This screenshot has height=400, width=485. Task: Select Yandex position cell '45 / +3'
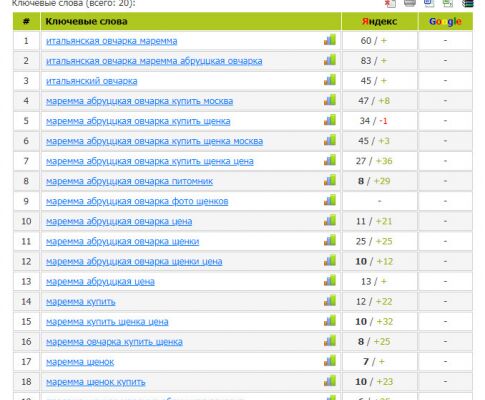(x=380, y=141)
